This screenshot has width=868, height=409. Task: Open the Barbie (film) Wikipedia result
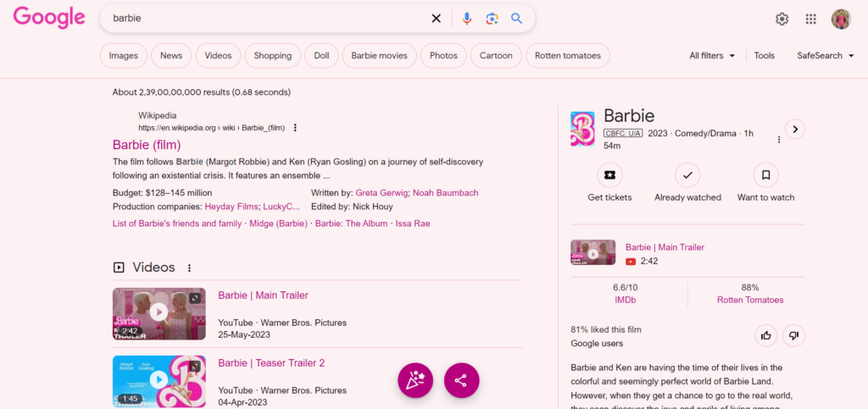point(147,145)
